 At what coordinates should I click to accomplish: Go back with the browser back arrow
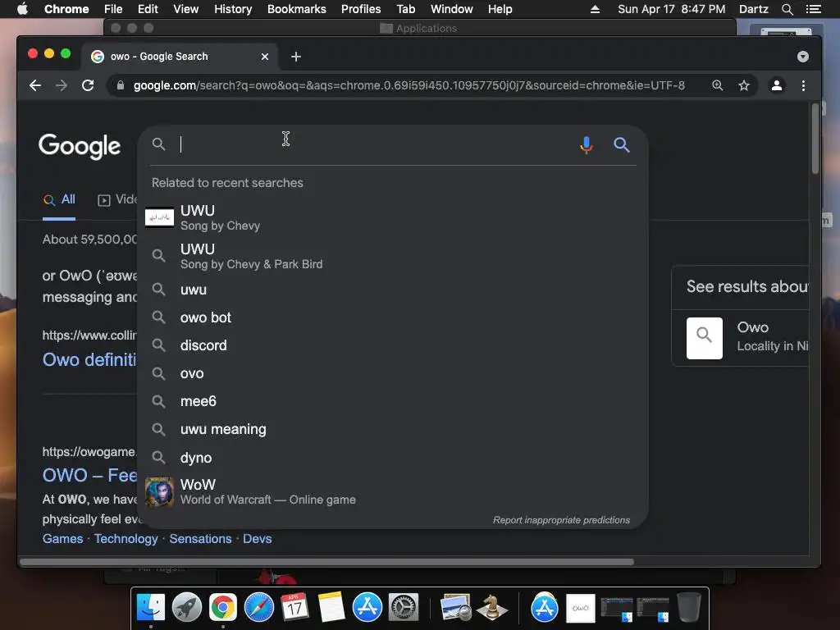pos(35,85)
